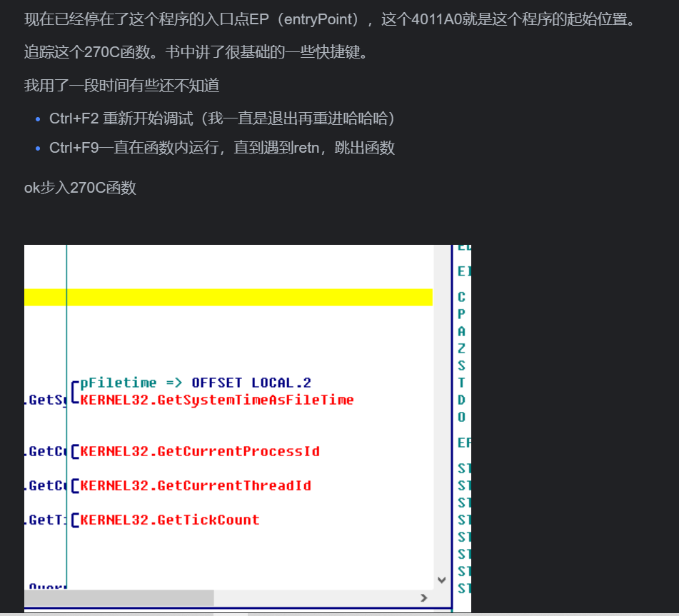Click the 'ok步入270C函数' paragraph
Image resolution: width=679 pixels, height=616 pixels.
point(80,188)
